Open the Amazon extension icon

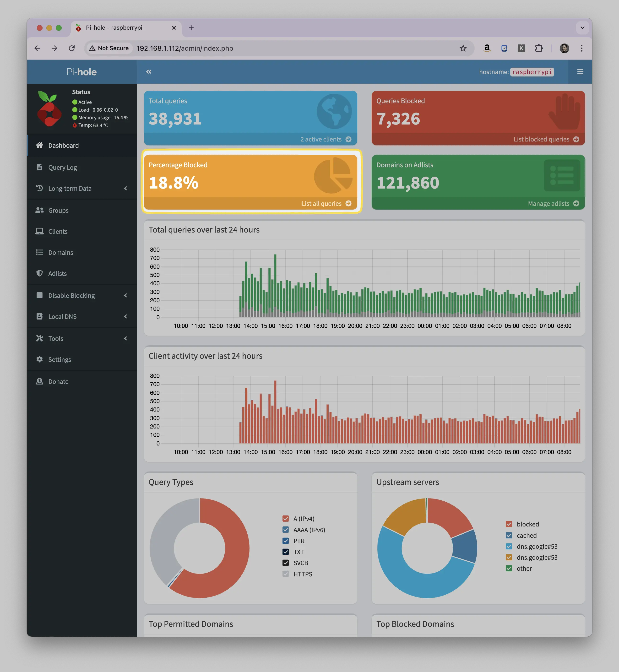tap(487, 48)
